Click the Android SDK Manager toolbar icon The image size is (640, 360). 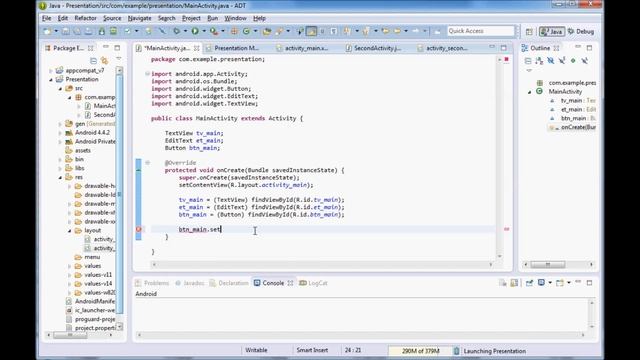click(102, 31)
